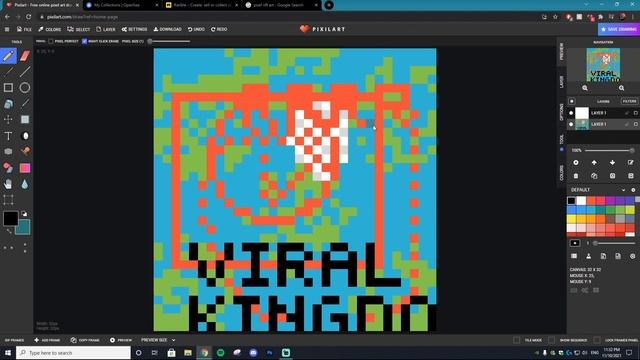
Task: Select the Hand pan tool
Action: pos(8,184)
